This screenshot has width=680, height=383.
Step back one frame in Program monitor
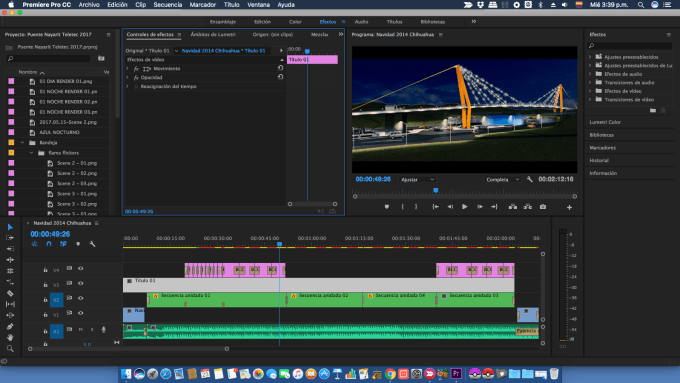point(450,207)
